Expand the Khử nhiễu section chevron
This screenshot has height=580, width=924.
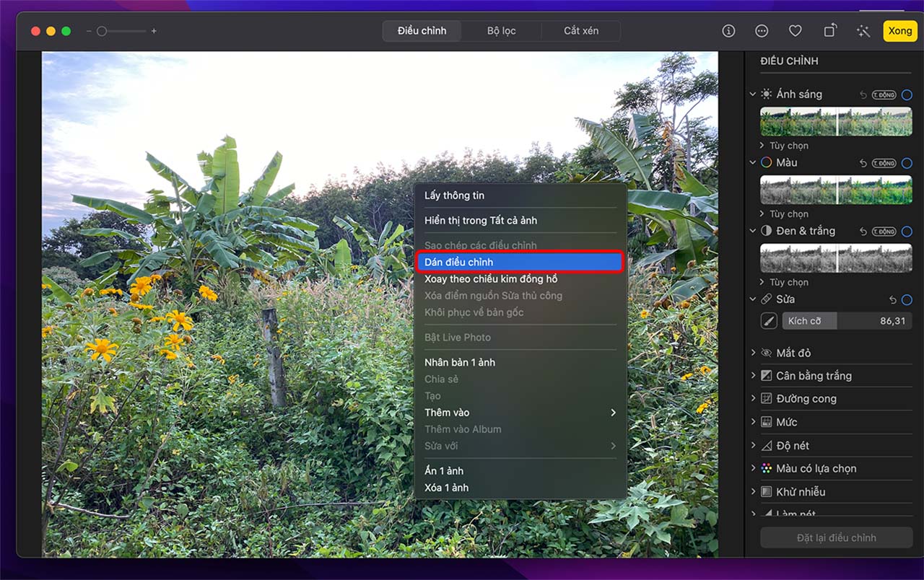click(x=753, y=492)
